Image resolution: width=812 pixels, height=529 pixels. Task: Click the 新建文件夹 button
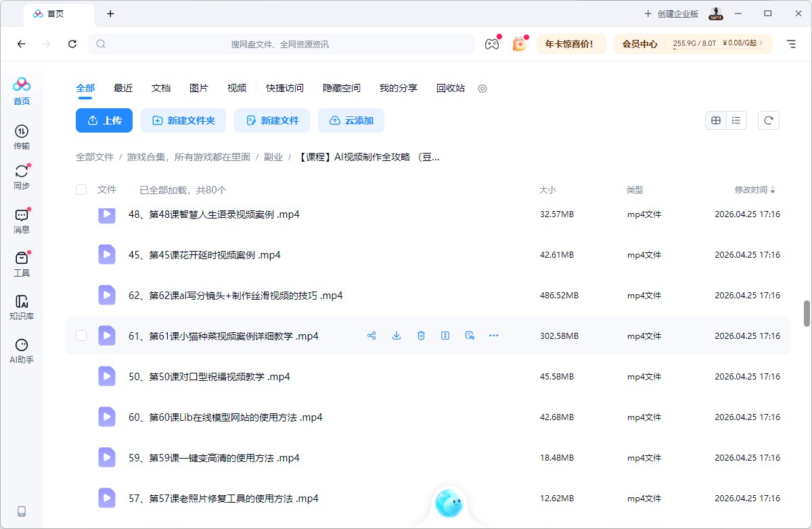point(183,120)
